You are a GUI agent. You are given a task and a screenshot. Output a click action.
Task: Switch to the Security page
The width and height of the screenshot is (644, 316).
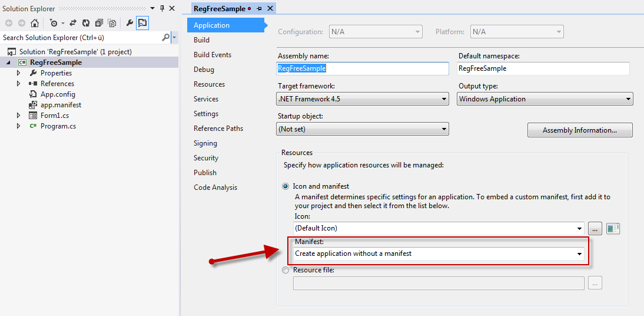[x=206, y=158]
